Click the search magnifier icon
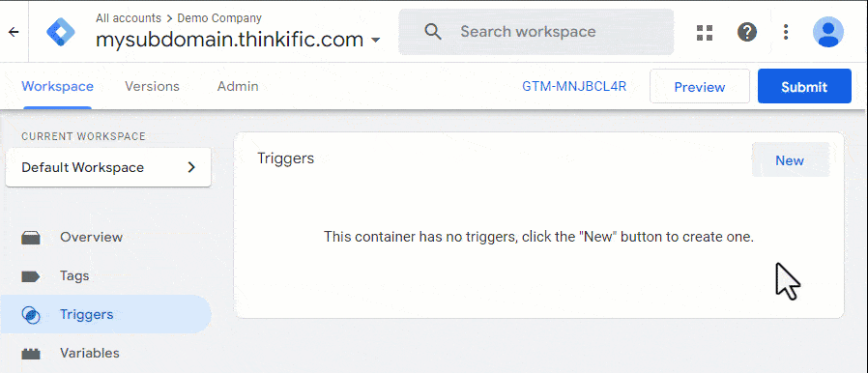Image resolution: width=868 pixels, height=373 pixels. (433, 32)
